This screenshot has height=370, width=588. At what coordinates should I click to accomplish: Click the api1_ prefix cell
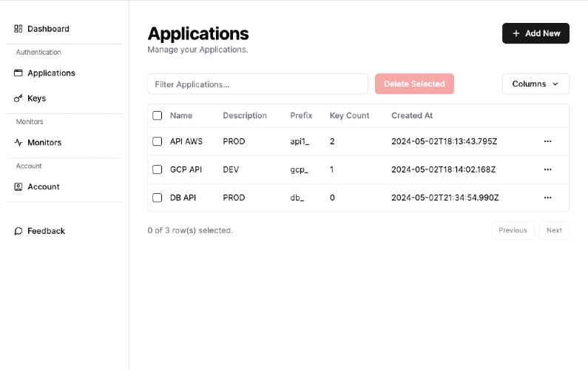(x=300, y=141)
